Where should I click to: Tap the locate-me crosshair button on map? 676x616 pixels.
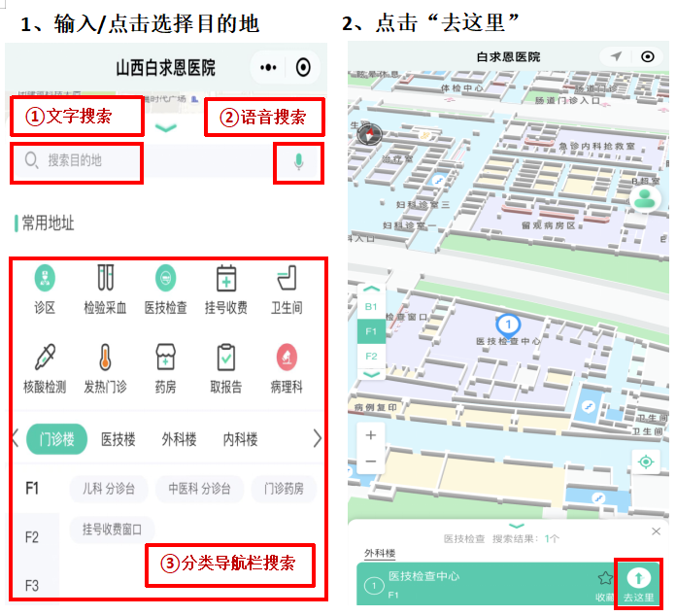[645, 462]
